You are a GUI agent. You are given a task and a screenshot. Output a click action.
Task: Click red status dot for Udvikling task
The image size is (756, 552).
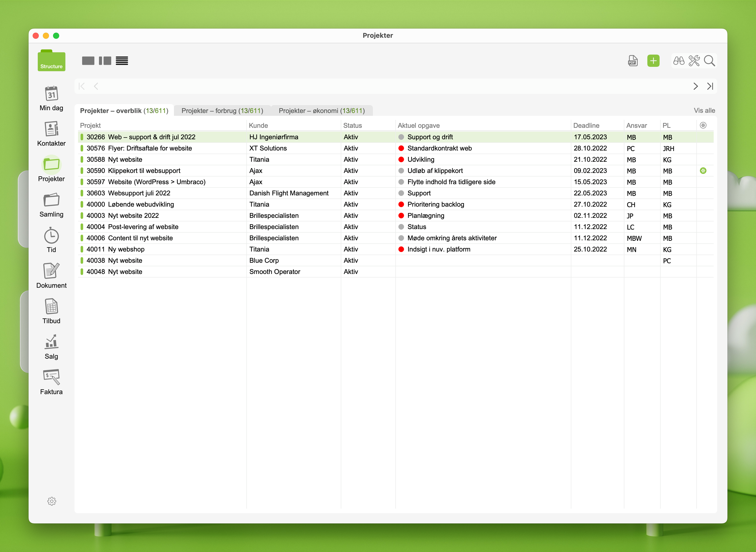tap(401, 159)
